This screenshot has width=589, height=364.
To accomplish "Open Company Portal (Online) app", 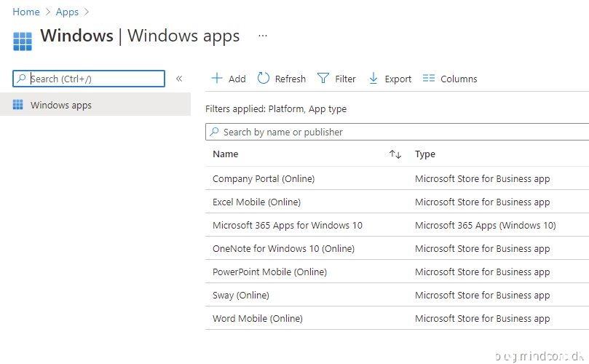I will tap(264, 178).
